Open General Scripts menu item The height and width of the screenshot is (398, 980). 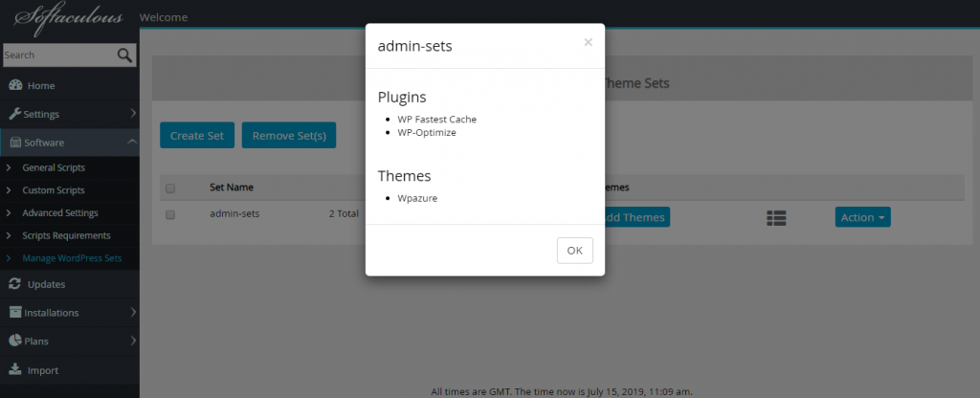coord(54,168)
